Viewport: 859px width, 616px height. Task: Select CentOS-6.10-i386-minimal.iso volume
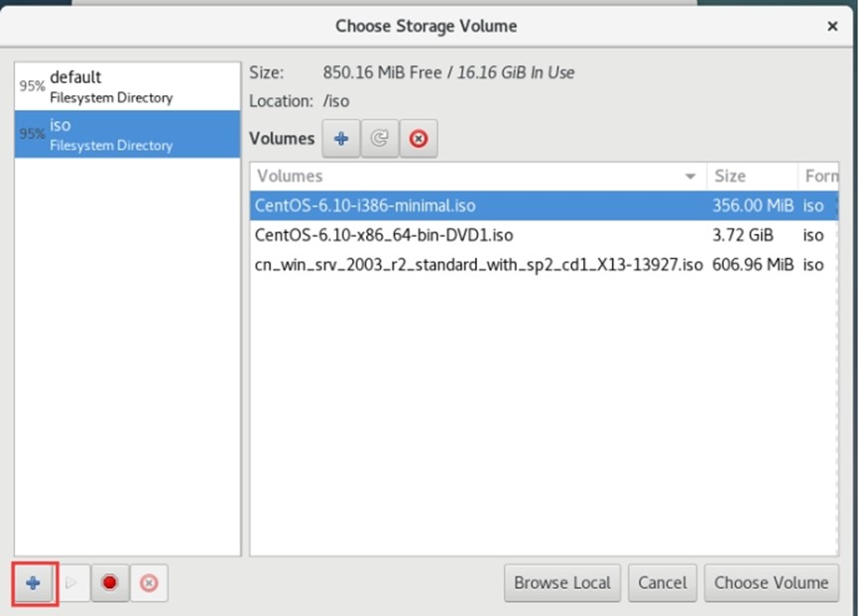[x=544, y=205]
